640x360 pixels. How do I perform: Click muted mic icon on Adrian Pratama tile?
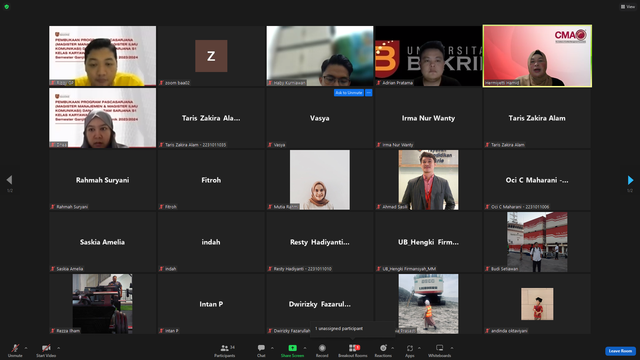pos(379,83)
